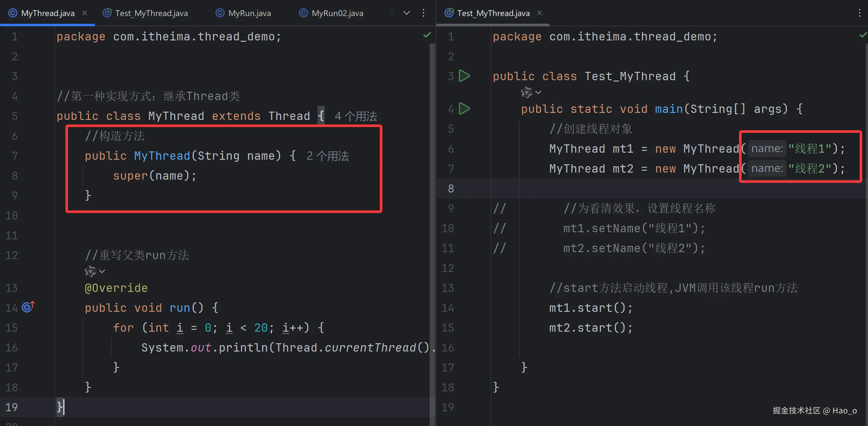Open right editor tab options menu (three dots)

point(860,13)
